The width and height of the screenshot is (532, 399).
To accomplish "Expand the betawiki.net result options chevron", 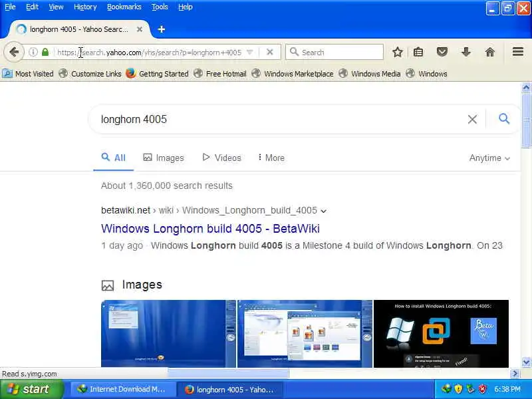I will tap(324, 211).
